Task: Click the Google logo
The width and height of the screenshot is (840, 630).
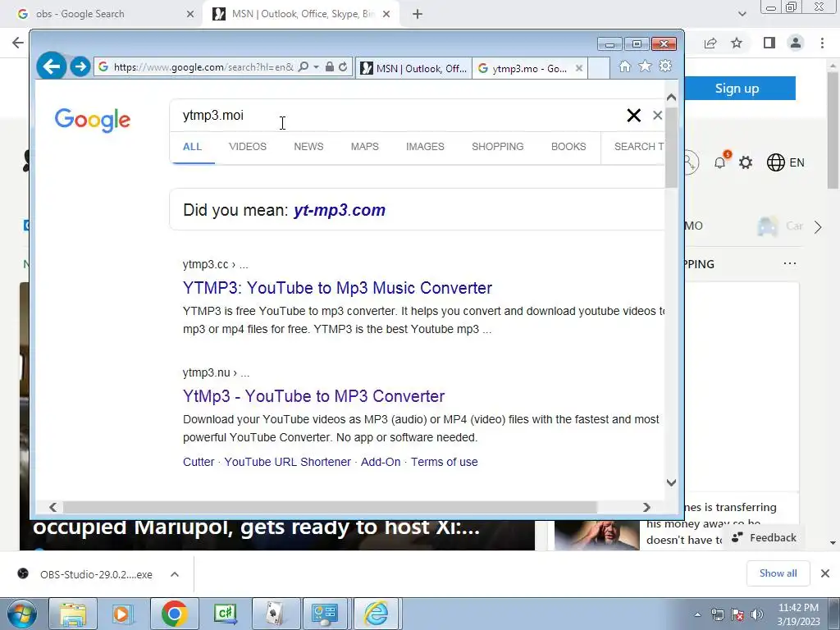Action: pos(92,120)
